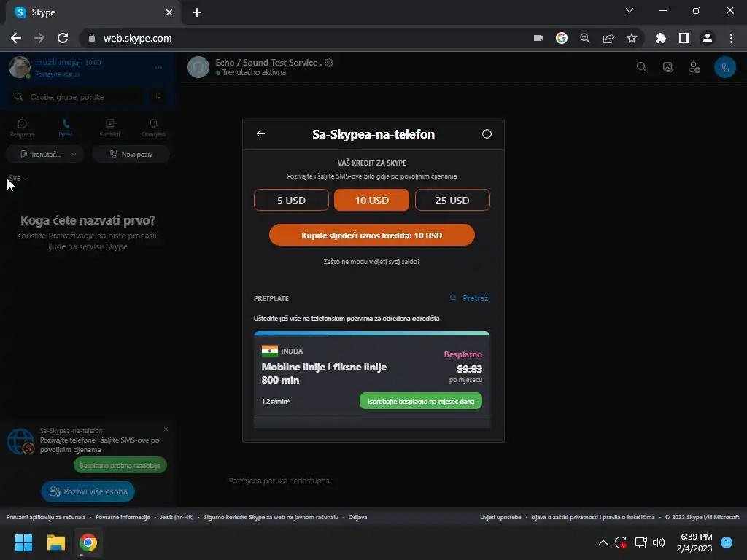Click Pretraži to search subscriptions

pos(470,298)
